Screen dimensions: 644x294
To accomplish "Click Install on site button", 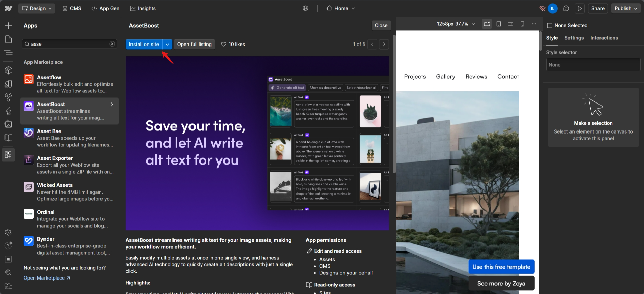I will [x=144, y=44].
